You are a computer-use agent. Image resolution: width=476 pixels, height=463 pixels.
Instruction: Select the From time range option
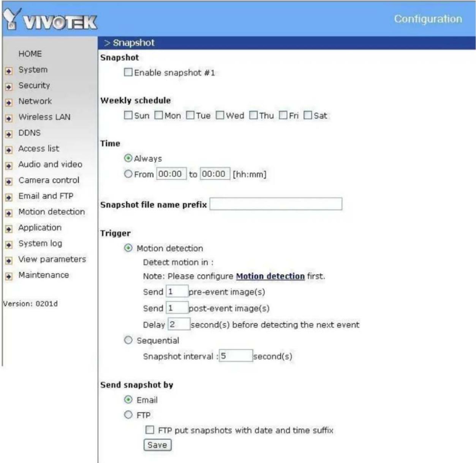pyautogui.click(x=128, y=174)
